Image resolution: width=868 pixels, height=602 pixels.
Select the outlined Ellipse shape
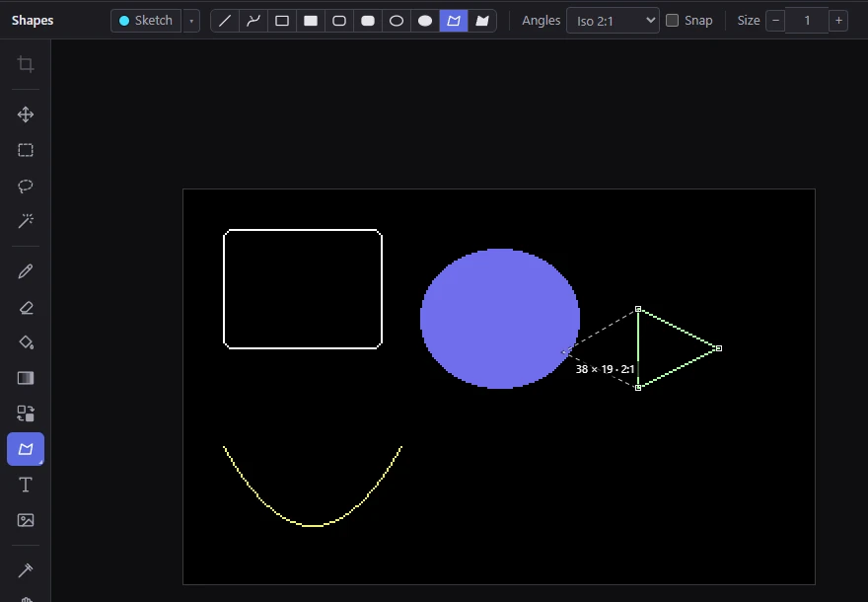tap(397, 21)
